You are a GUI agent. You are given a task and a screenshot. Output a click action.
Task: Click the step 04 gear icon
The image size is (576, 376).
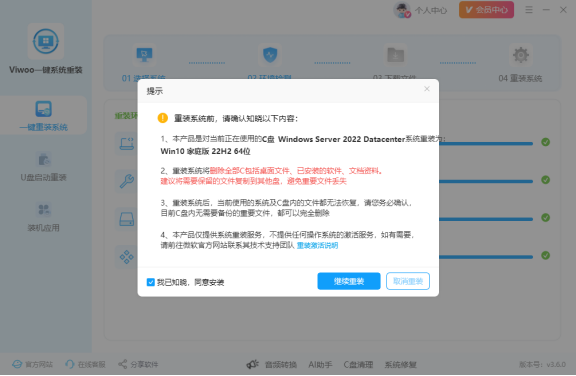pyautogui.click(x=521, y=55)
